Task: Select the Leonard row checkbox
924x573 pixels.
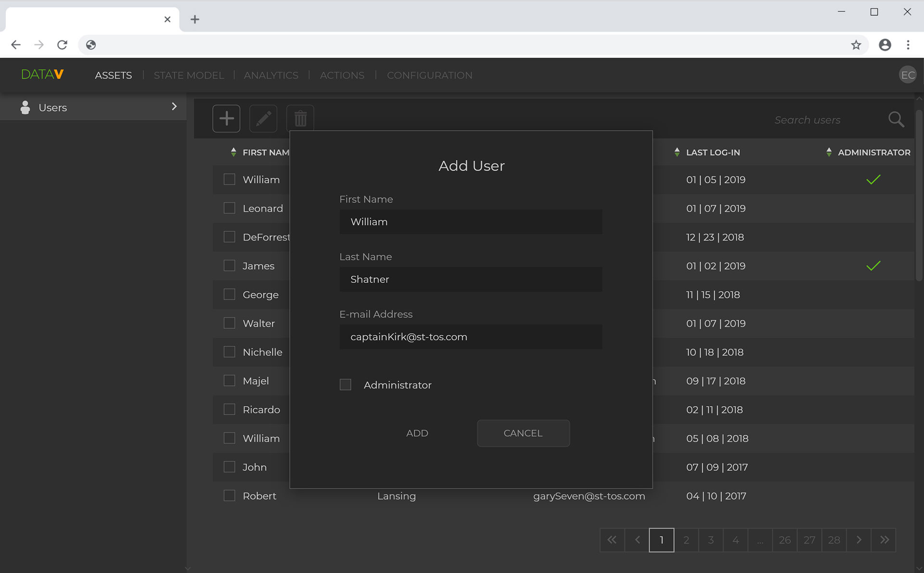Action: tap(230, 208)
